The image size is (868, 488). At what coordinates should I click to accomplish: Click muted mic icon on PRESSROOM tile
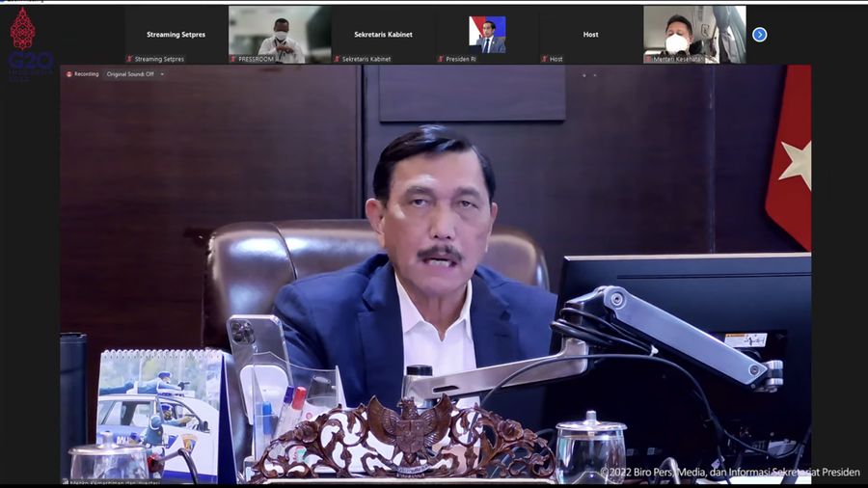[232, 59]
